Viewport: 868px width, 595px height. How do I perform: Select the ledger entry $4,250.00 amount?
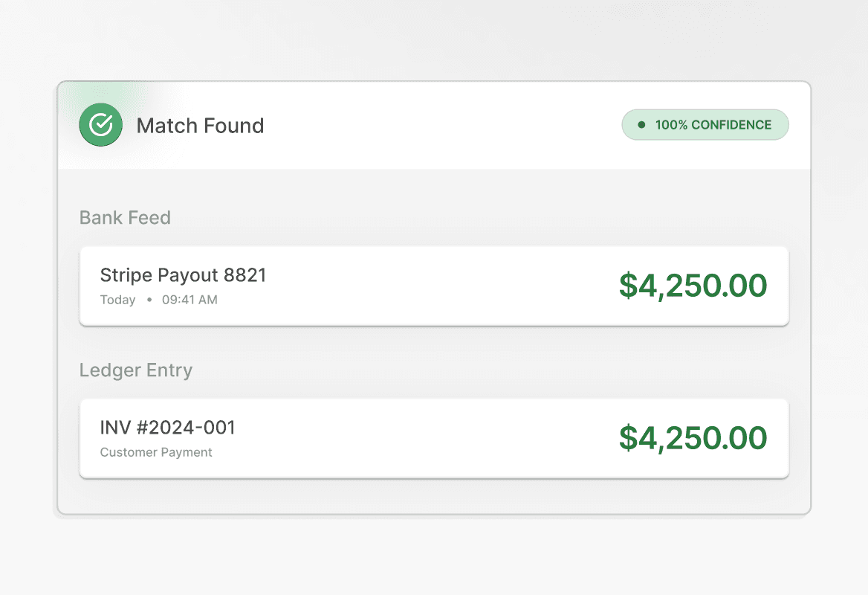click(693, 438)
